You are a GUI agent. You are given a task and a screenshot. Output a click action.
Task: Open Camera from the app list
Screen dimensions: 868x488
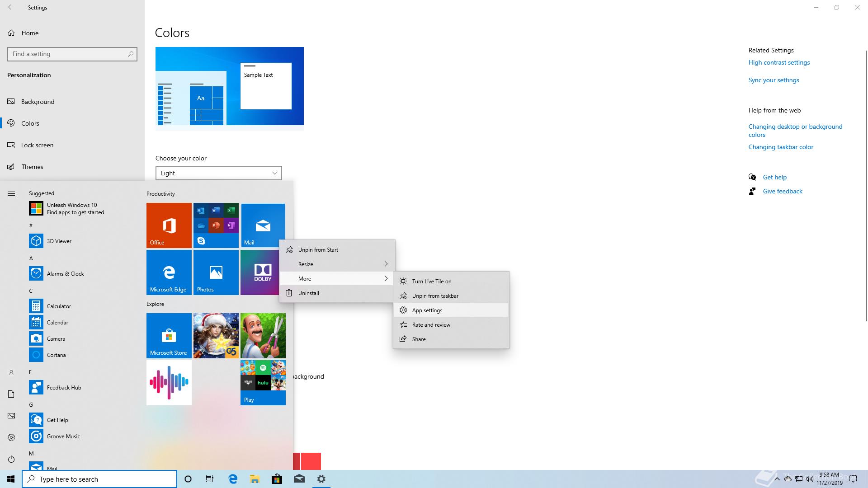(84, 338)
